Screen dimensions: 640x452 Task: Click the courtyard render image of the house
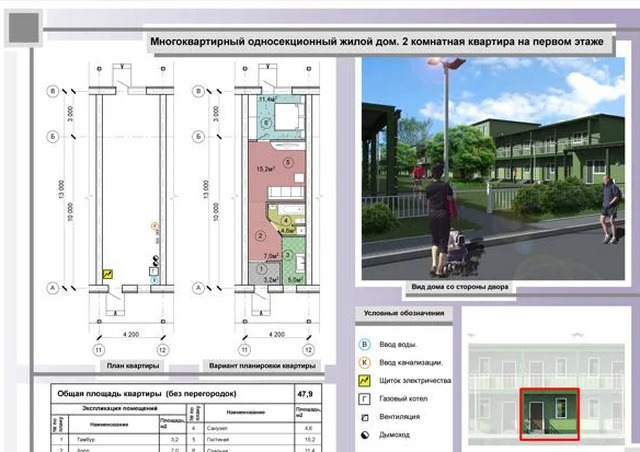point(493,169)
